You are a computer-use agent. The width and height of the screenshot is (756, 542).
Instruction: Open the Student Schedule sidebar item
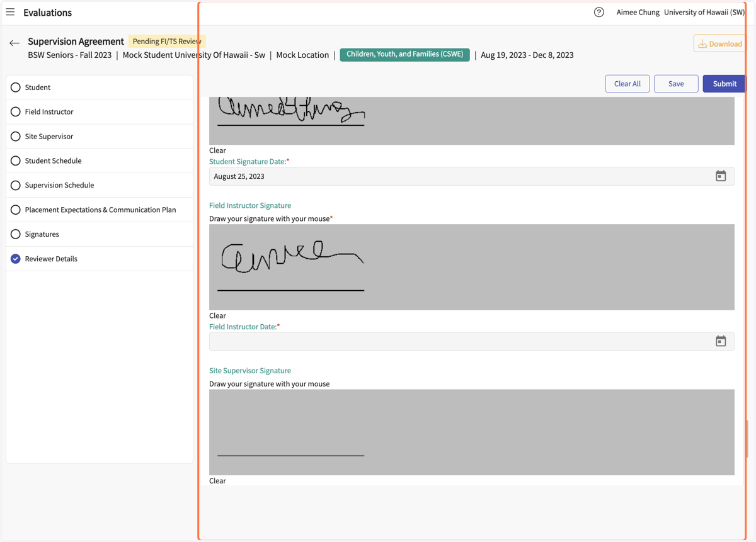[x=100, y=161]
